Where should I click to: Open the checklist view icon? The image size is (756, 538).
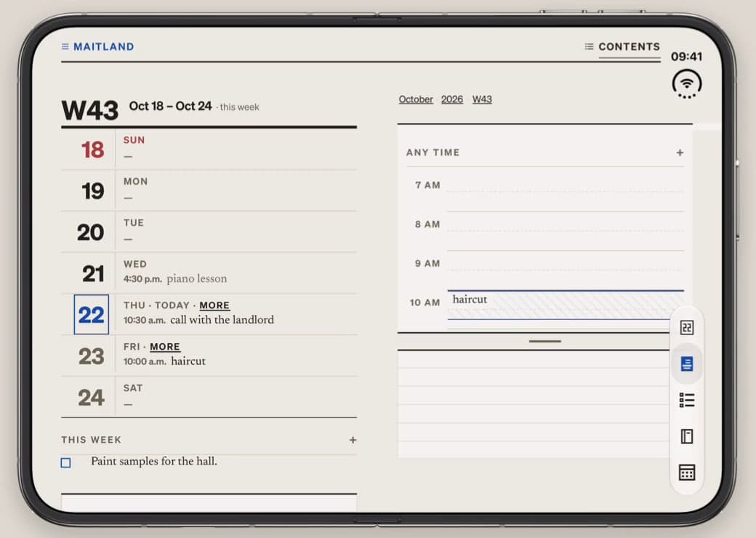(686, 400)
